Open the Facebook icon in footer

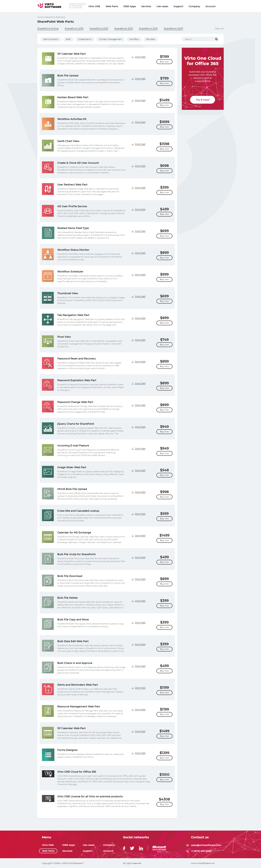tap(124, 848)
